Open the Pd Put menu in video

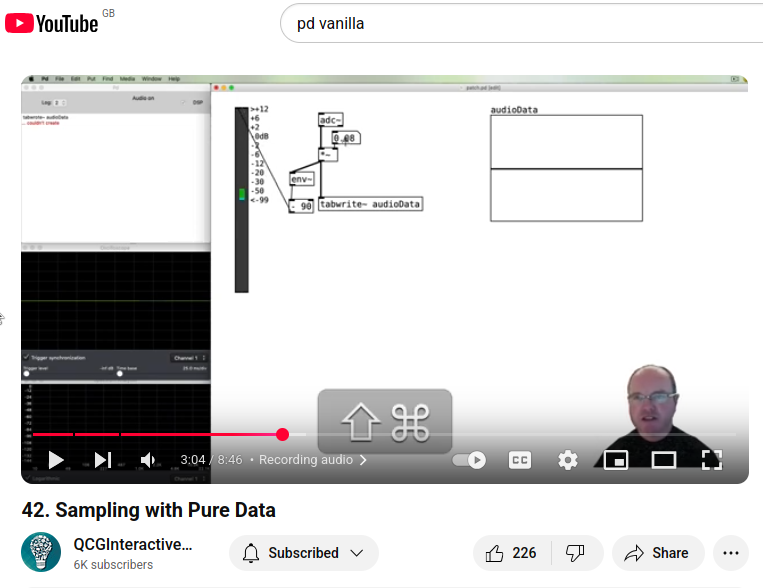(91, 79)
